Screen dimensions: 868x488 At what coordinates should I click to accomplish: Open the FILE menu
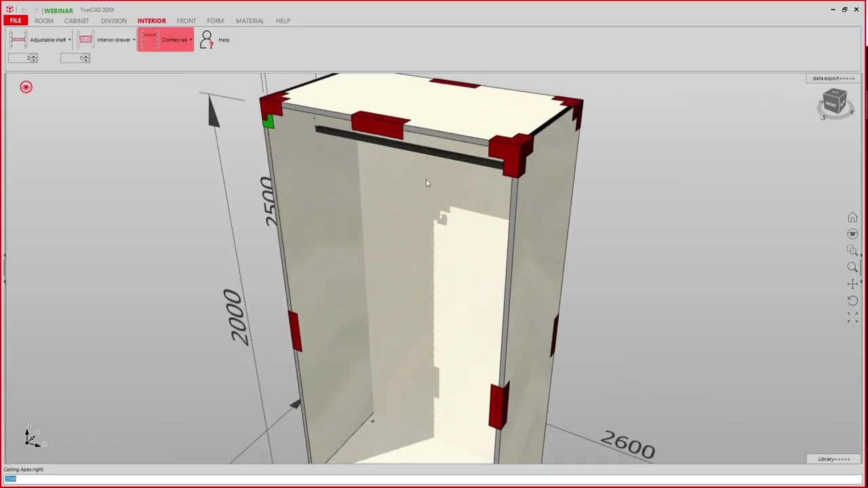16,21
